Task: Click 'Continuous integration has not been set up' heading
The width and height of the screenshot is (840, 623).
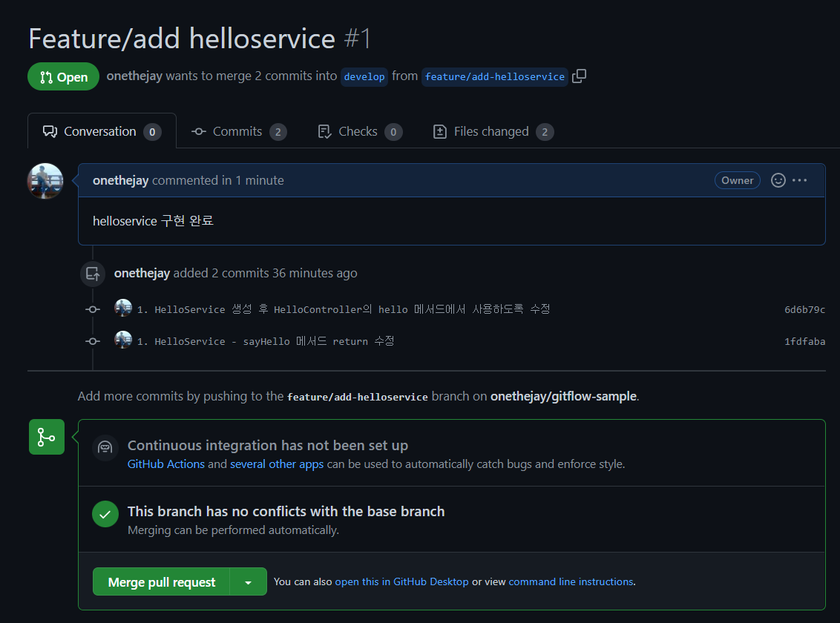Action: 268,445
